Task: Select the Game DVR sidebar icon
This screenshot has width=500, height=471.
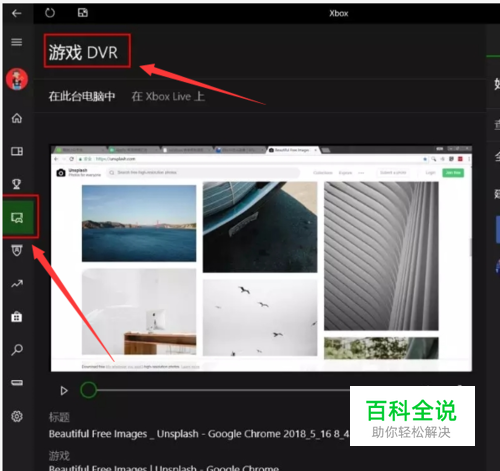Action: point(17,217)
